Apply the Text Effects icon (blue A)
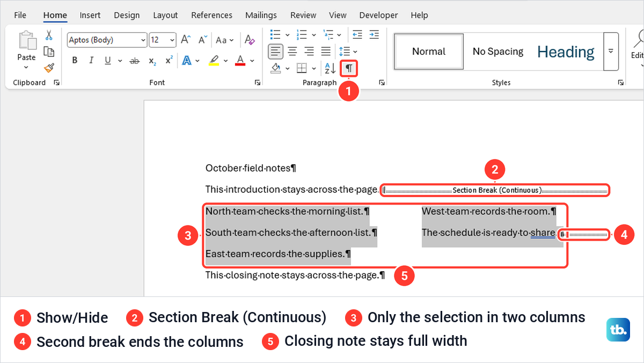This screenshot has height=363, width=644. pos(187,60)
